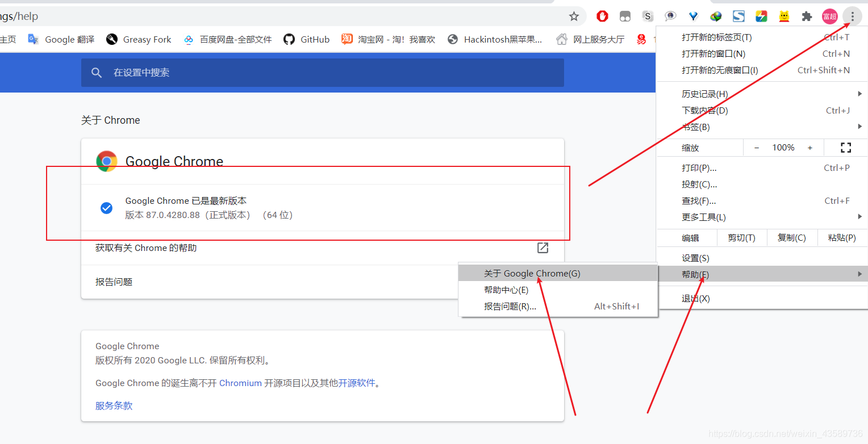Open the red 易 NetEase bookmark icon

coord(641,39)
